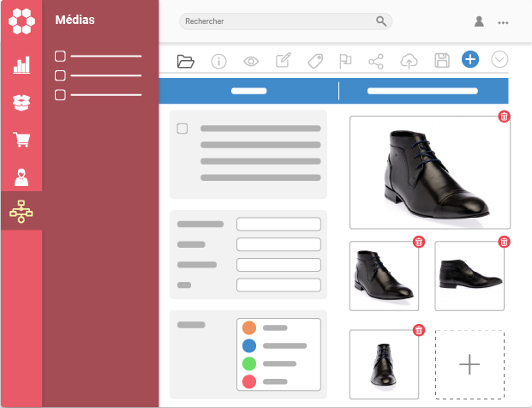Click the info circle toolbar icon

tap(218, 62)
